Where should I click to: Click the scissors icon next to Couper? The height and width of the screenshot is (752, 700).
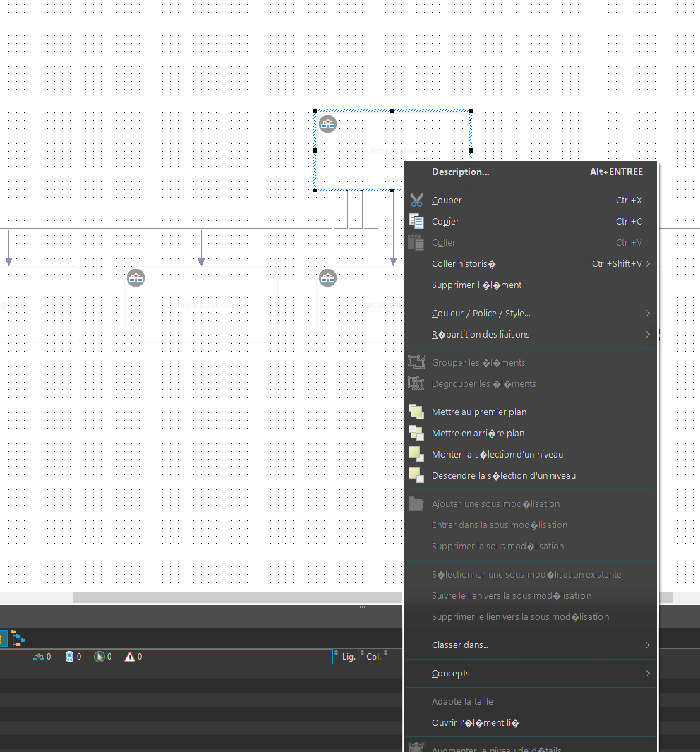click(416, 201)
